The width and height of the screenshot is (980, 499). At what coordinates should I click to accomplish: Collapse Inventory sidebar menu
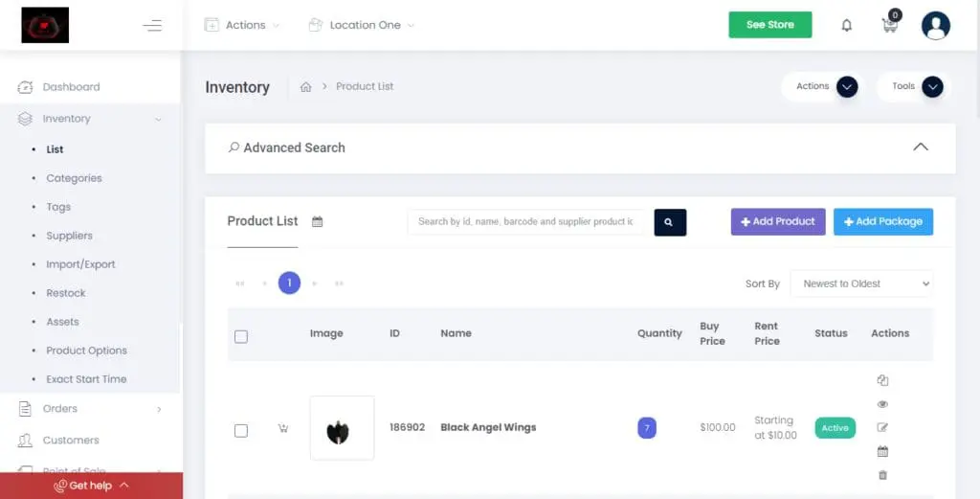click(158, 119)
